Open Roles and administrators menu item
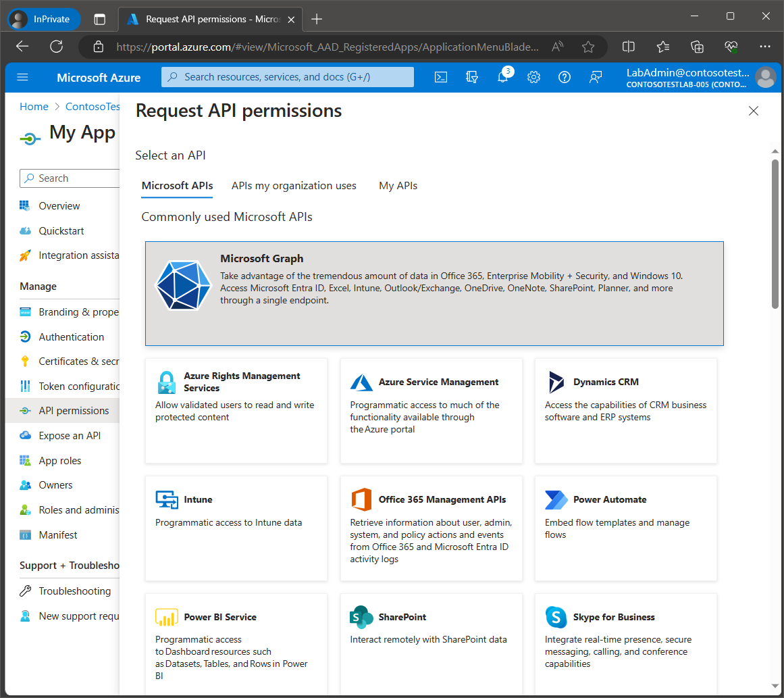The height and width of the screenshot is (698, 784). (x=69, y=510)
